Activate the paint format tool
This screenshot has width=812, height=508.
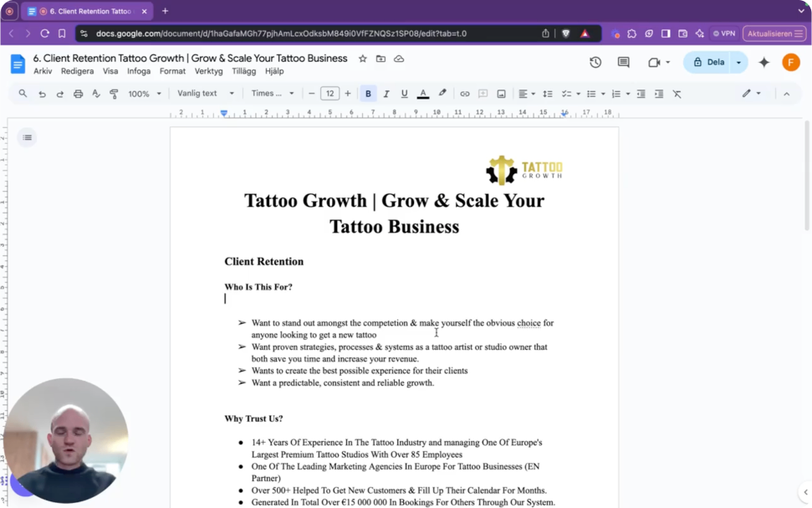click(x=114, y=94)
